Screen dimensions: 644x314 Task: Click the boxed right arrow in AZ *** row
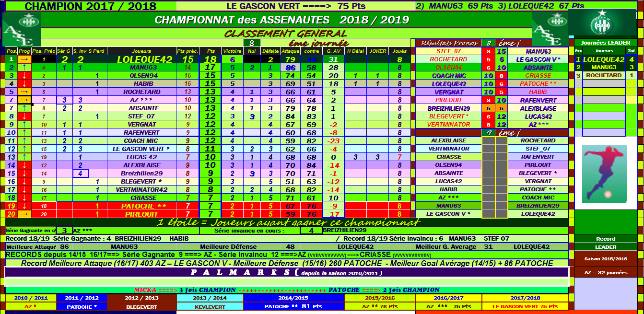click(x=24, y=100)
